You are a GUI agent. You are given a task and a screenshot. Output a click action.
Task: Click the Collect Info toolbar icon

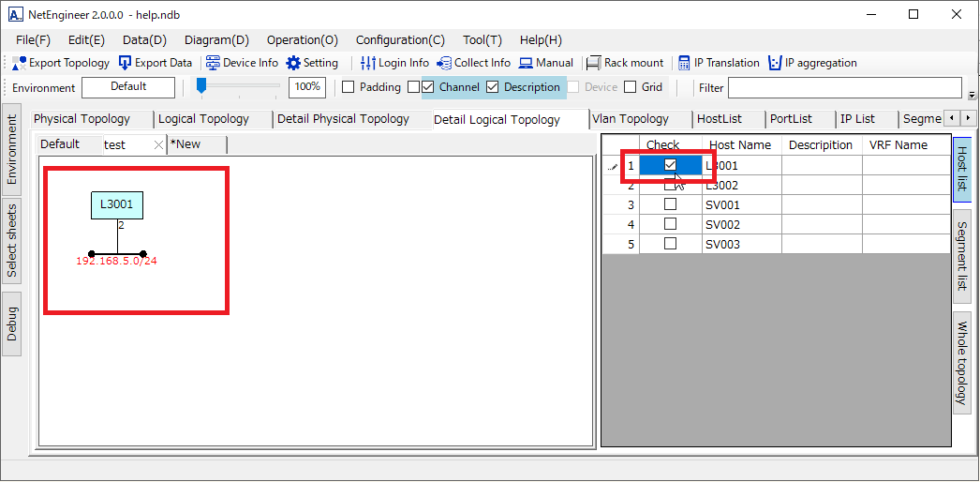[x=444, y=63]
